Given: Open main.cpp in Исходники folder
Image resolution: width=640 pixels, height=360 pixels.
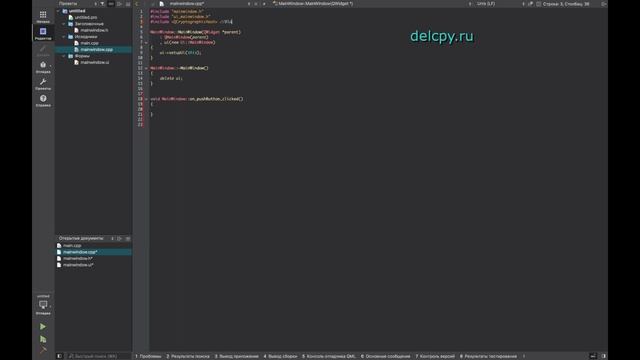Looking at the screenshot, I should [89, 43].
